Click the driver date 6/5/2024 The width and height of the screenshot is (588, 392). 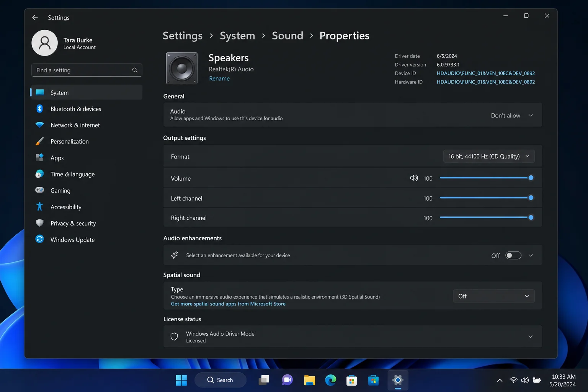447,56
